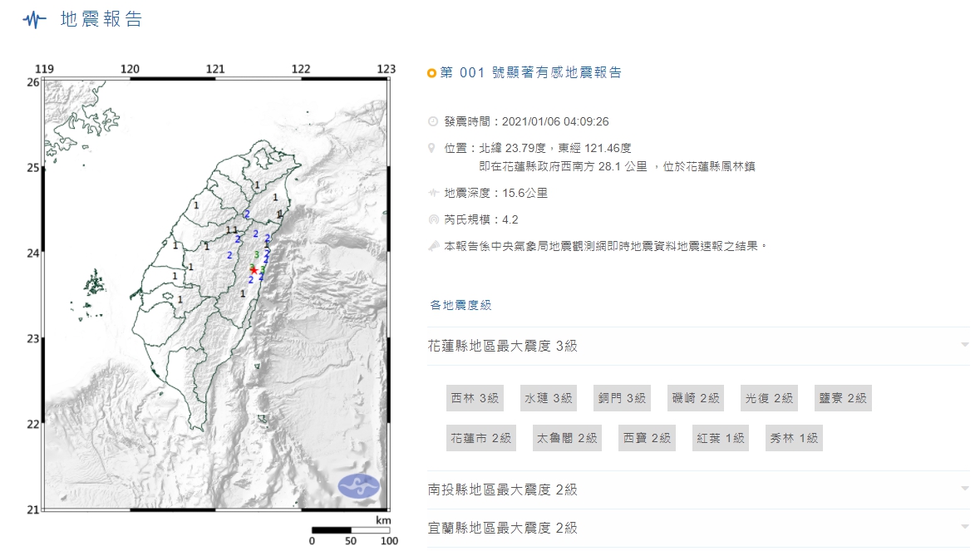Open the 各地震度級 heading
The width and height of the screenshot is (980, 551).
click(x=460, y=305)
